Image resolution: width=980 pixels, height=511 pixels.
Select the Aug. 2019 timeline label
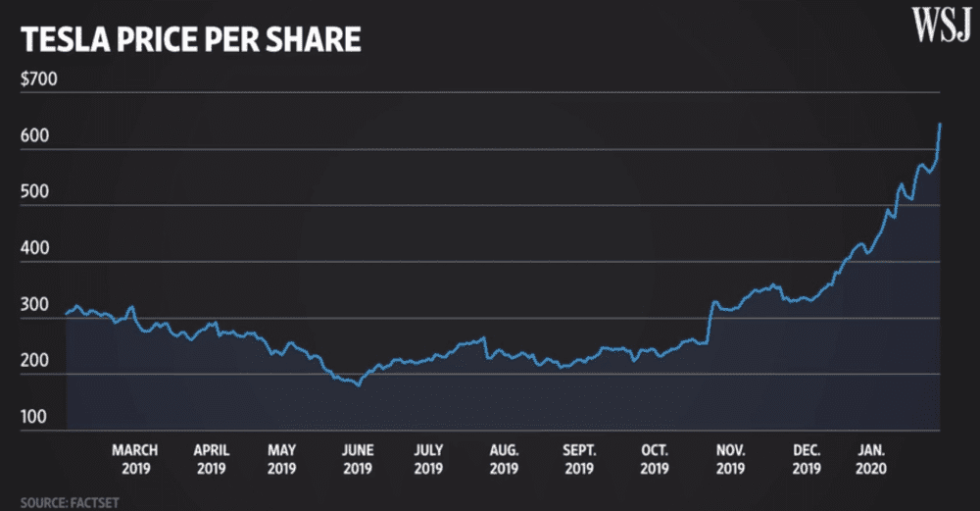pos(504,459)
